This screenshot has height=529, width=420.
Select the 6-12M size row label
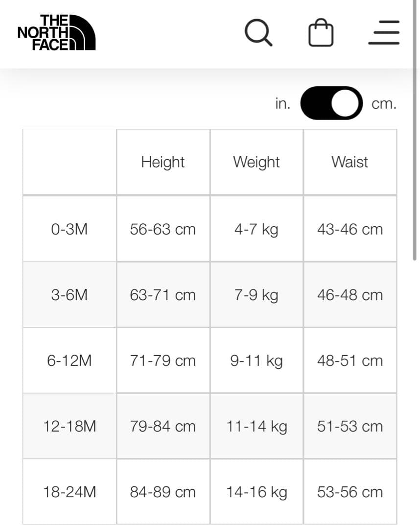point(70,361)
